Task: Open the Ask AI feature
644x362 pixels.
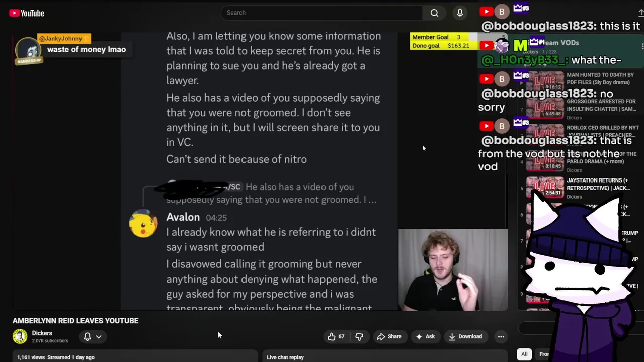Action: coord(425,336)
